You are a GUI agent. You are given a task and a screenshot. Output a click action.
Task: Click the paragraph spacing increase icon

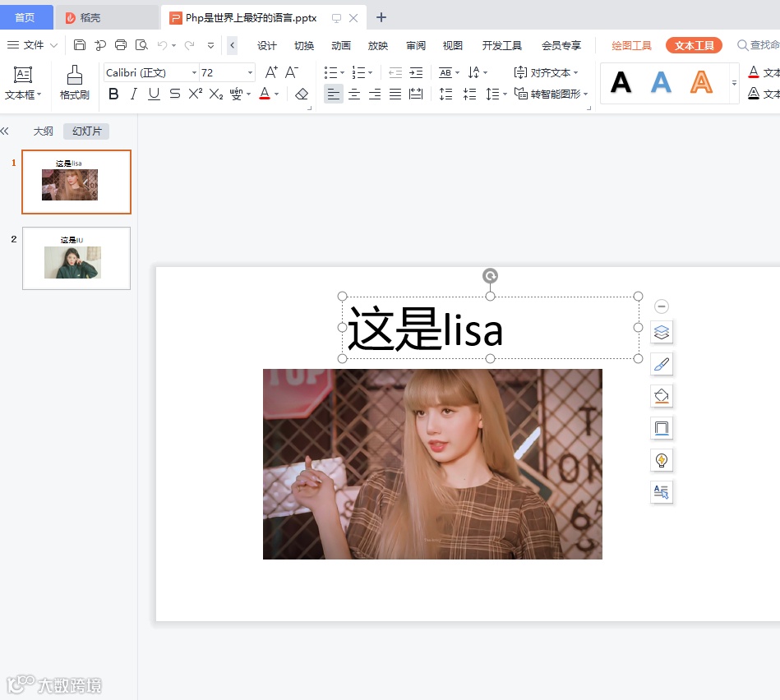coord(445,94)
